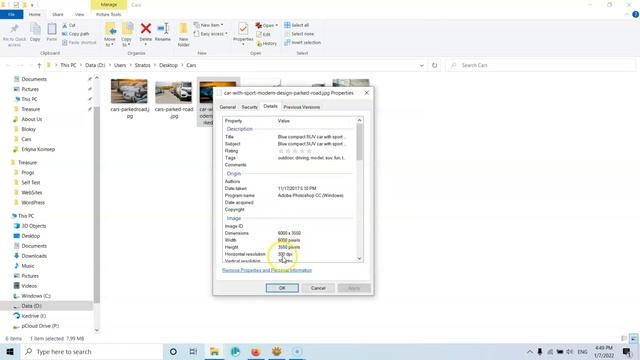Switch to the Share ribbon tab
This screenshot has height=360, width=640.
click(58, 14)
